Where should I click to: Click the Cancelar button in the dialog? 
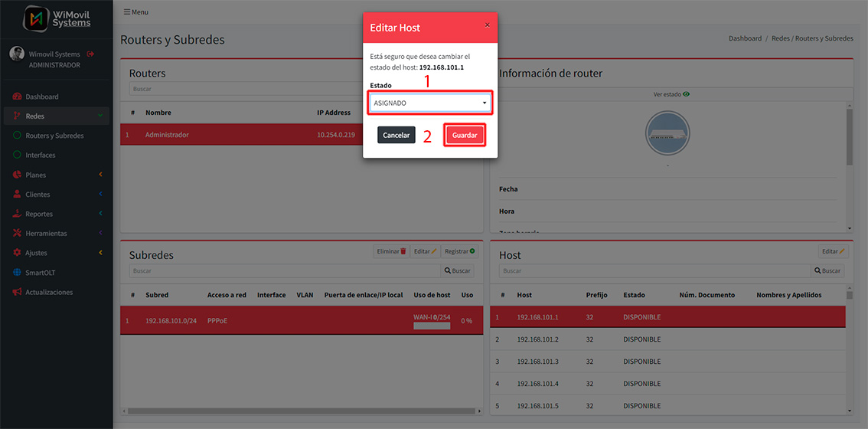click(x=396, y=136)
